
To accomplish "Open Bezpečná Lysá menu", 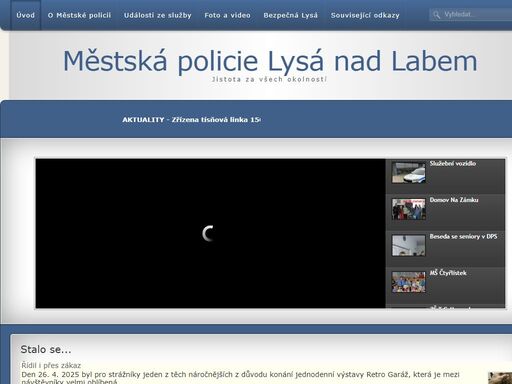I will (290, 15).
